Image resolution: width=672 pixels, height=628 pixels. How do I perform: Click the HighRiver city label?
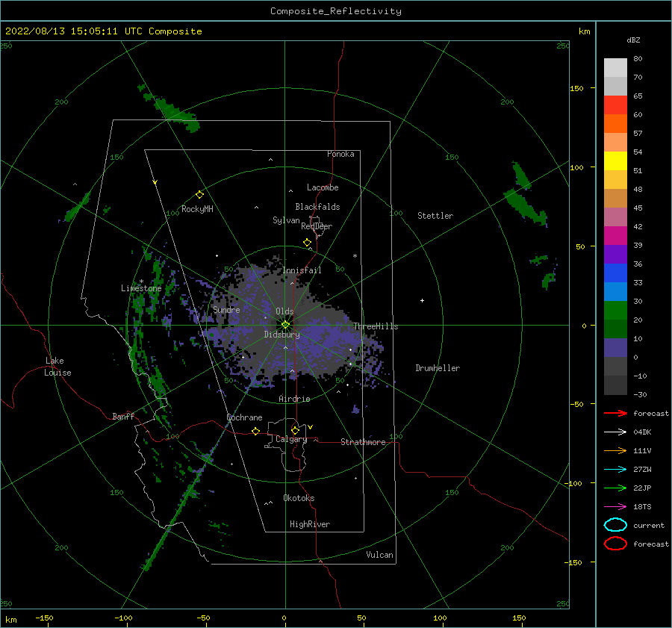click(309, 524)
